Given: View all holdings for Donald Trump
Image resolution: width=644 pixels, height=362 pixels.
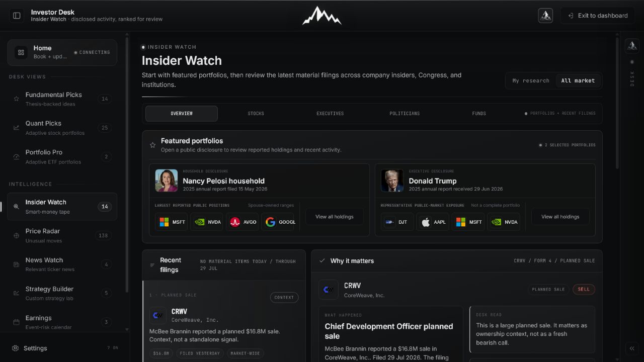Looking at the screenshot, I should click(x=560, y=217).
